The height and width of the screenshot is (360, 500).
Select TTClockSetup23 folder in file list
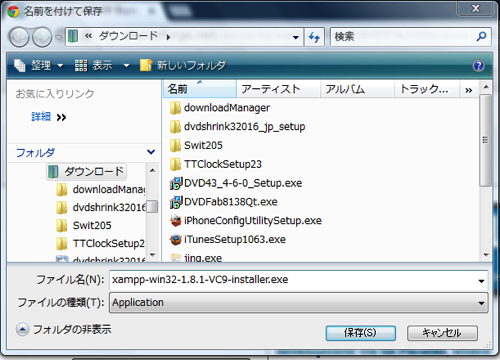point(216,164)
